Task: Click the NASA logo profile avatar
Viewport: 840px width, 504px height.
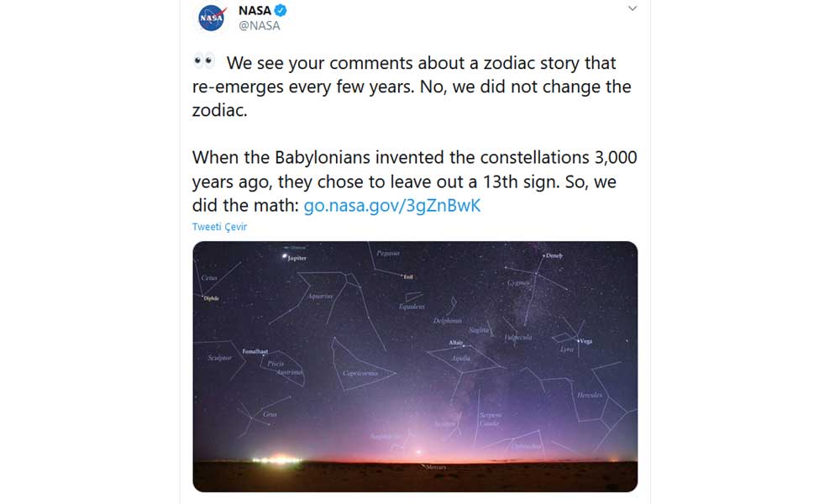Action: [212, 18]
